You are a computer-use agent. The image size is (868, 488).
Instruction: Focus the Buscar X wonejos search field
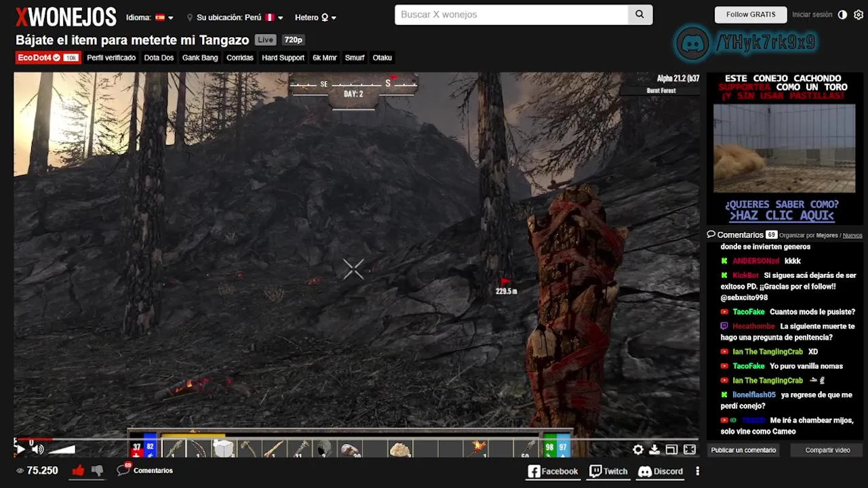pyautogui.click(x=511, y=14)
